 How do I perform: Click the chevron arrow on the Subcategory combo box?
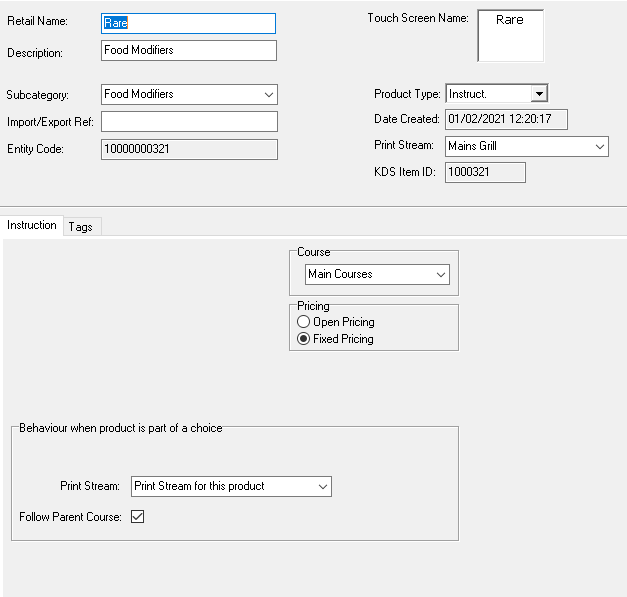click(268, 94)
